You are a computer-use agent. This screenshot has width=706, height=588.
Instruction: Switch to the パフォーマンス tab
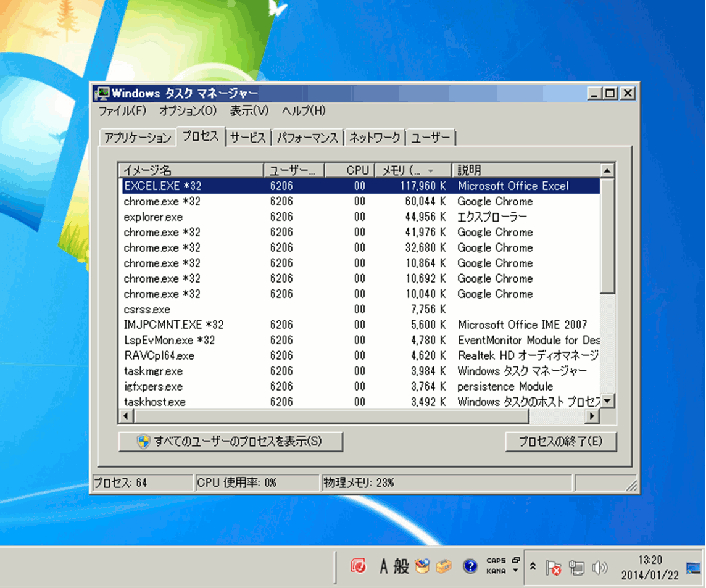coord(307,138)
